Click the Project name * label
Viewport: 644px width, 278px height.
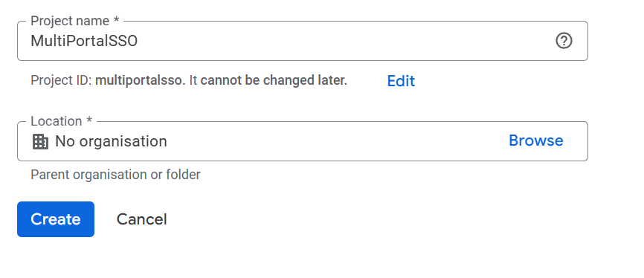click(x=75, y=21)
